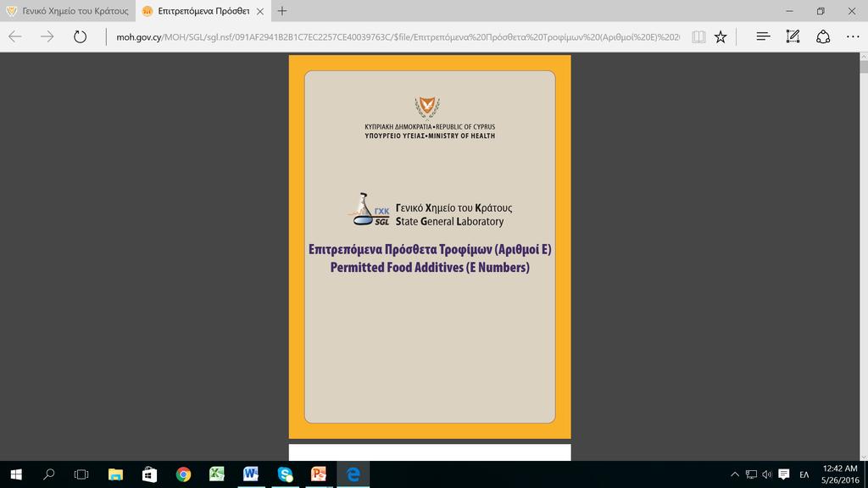The height and width of the screenshot is (488, 868).
Task: Minimize the Edge window
Action: click(x=789, y=11)
